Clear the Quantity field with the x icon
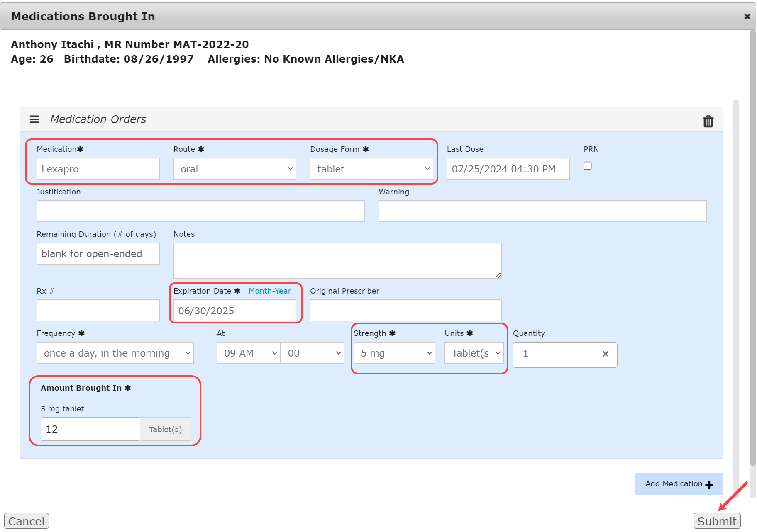The height and width of the screenshot is (532, 757). [x=605, y=354]
